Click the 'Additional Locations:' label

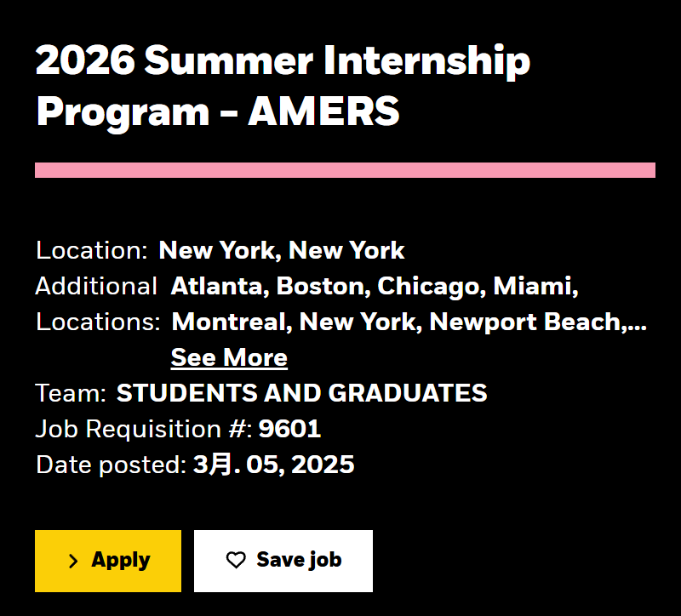(x=98, y=304)
